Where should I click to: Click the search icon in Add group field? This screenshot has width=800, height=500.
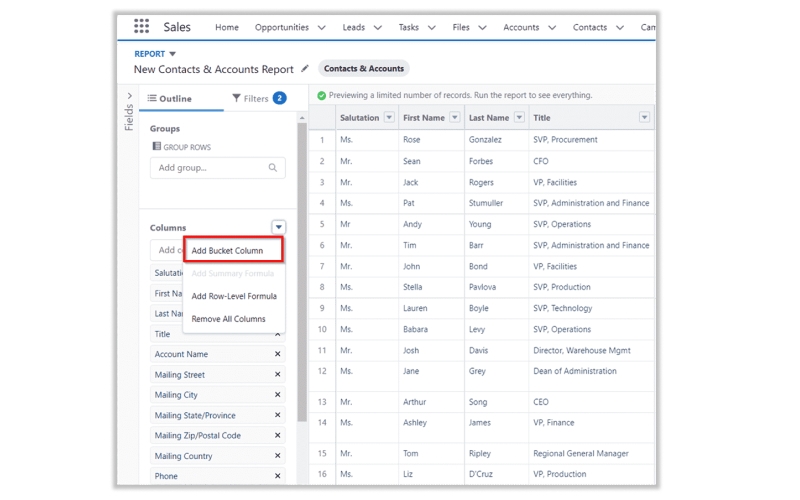(272, 168)
